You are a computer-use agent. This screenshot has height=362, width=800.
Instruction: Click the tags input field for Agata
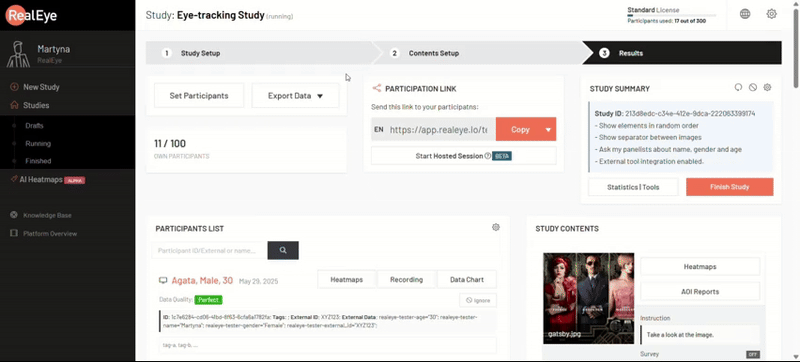pyautogui.click(x=328, y=345)
